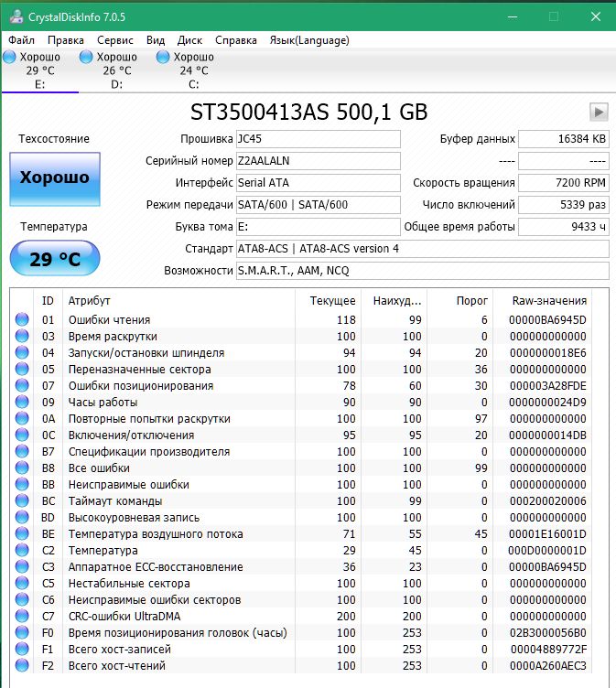The image size is (616, 688).
Task: Open the Справка menu
Action: click(236, 40)
